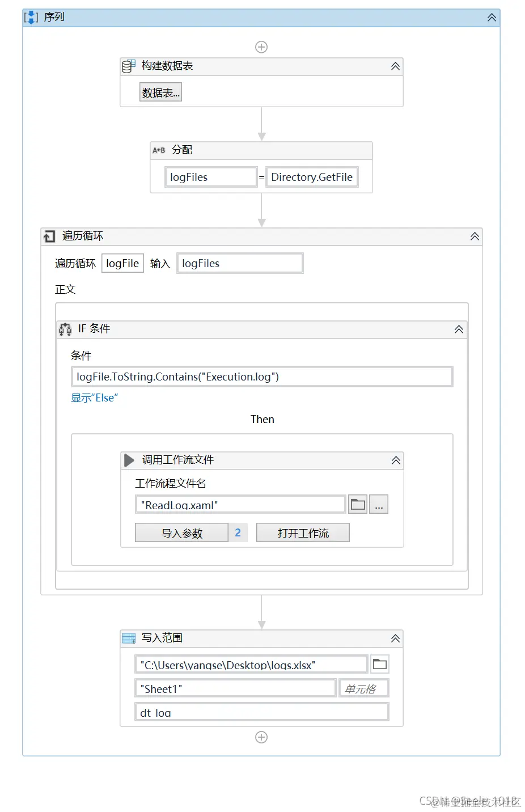Edit the logFiles assign target field
This screenshot has height=812, width=525.
click(211, 177)
